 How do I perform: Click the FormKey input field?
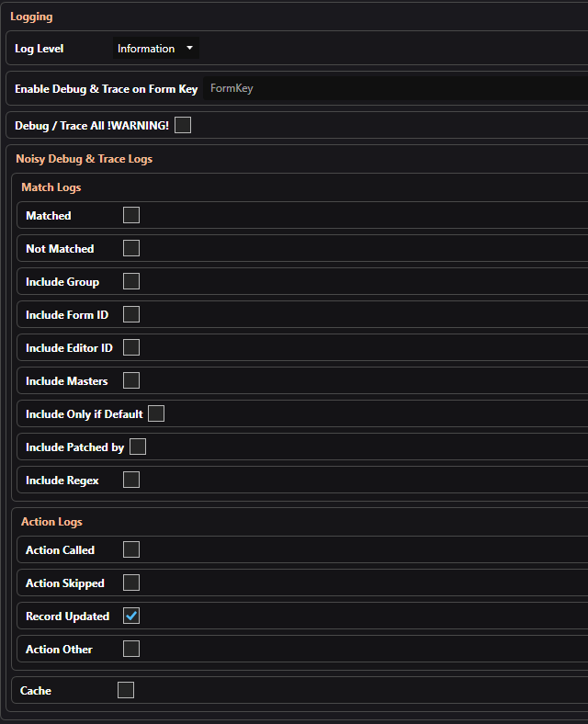pos(396,88)
